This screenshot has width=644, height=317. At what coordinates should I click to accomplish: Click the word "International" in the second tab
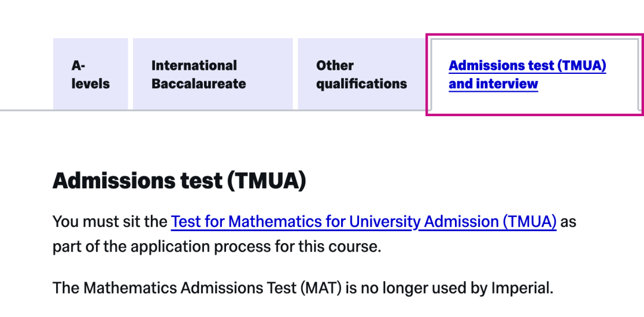pyautogui.click(x=194, y=66)
